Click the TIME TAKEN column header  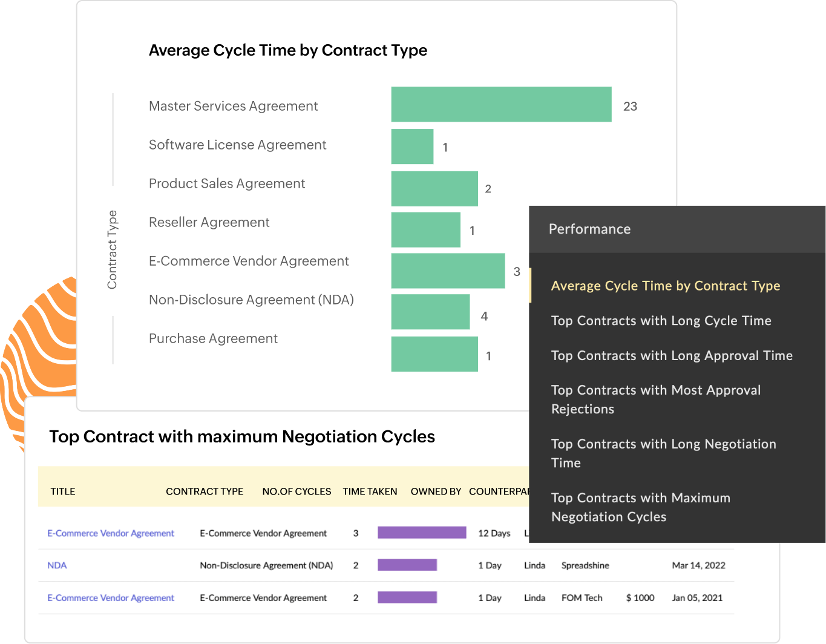point(370,491)
